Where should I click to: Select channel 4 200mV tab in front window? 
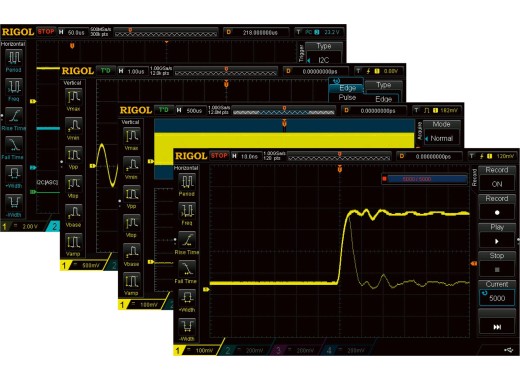(347, 350)
